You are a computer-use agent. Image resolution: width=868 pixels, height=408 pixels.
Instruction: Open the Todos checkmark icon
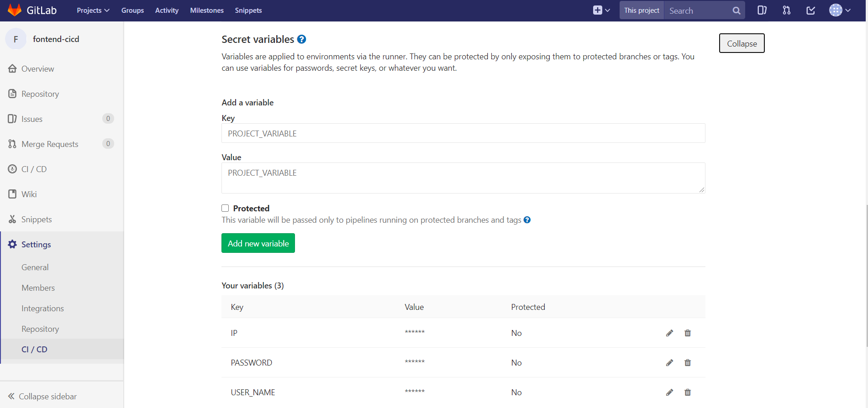(810, 10)
